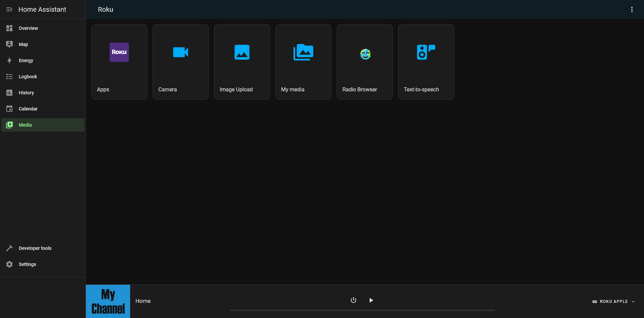The image size is (644, 318).
Task: Open Settings menu label
Action: coord(27,264)
